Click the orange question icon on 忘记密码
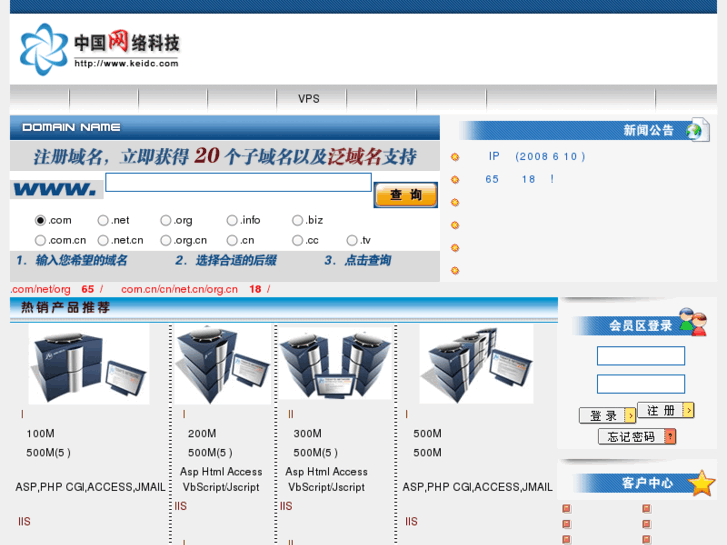The height and width of the screenshot is (545, 727). coord(670,436)
